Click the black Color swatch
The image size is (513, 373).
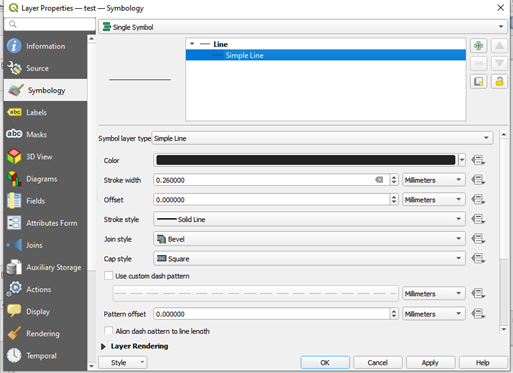[x=306, y=160]
